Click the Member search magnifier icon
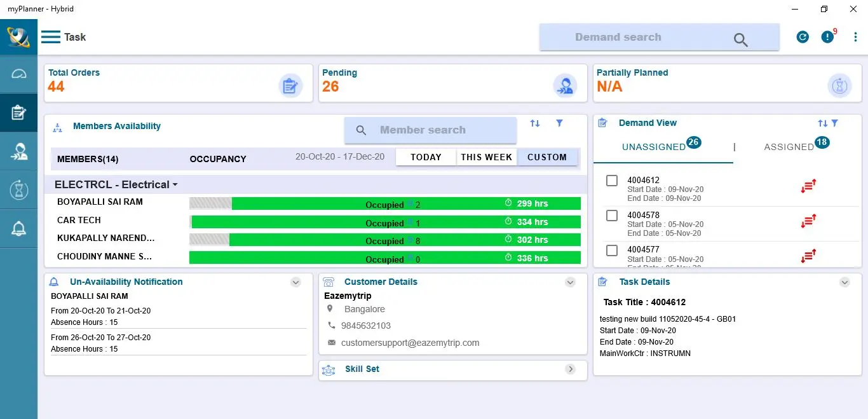The image size is (868, 419). [x=361, y=130]
